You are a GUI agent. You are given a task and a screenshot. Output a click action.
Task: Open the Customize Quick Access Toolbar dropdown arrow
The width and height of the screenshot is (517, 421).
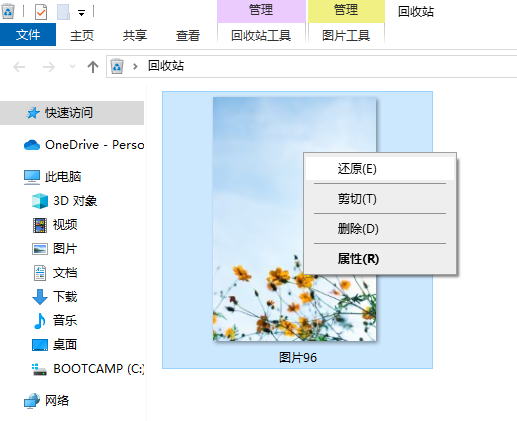pos(81,13)
